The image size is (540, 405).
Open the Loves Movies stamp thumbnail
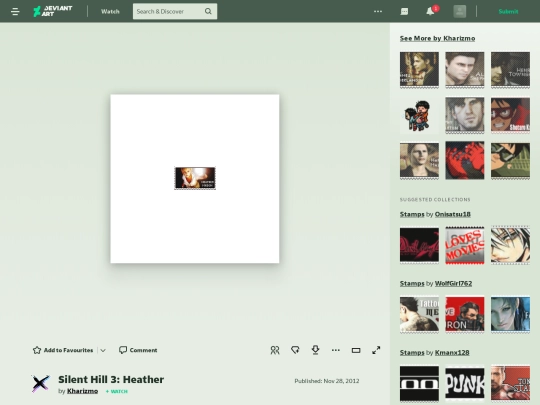click(x=465, y=245)
